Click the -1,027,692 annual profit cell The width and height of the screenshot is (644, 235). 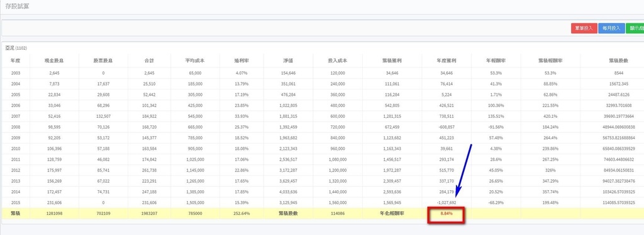pos(447,202)
